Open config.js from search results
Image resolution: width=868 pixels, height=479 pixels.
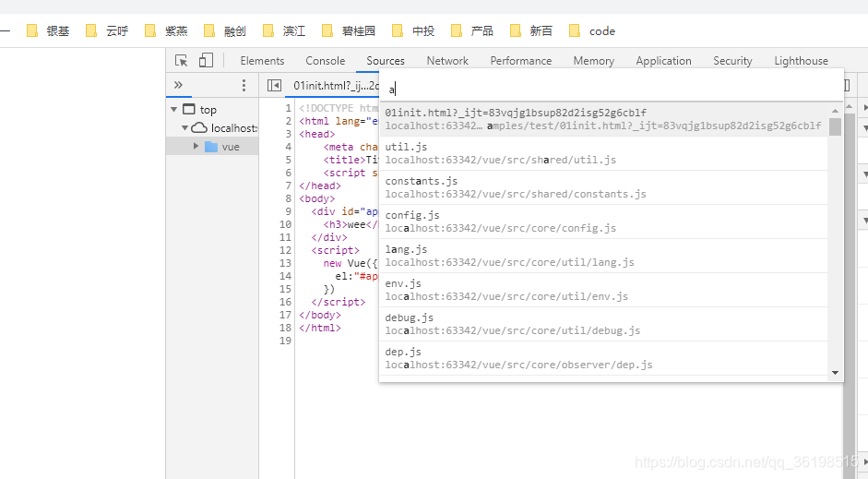click(603, 222)
